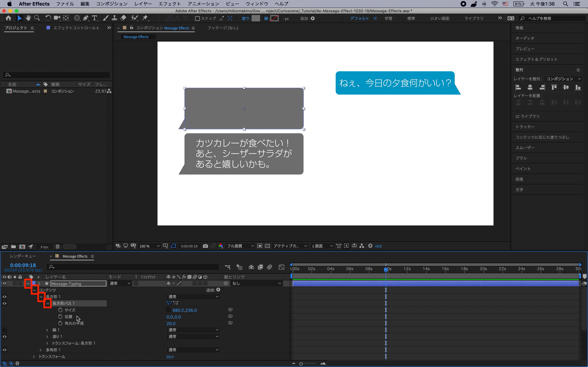Toggle visibility of 塗り 1
588x367 pixels.
[4, 337]
